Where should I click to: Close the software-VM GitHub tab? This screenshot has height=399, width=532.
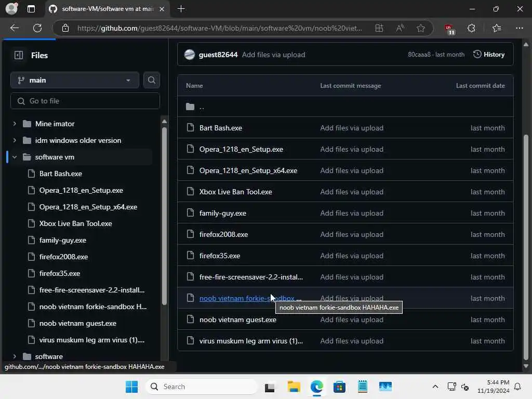click(162, 9)
